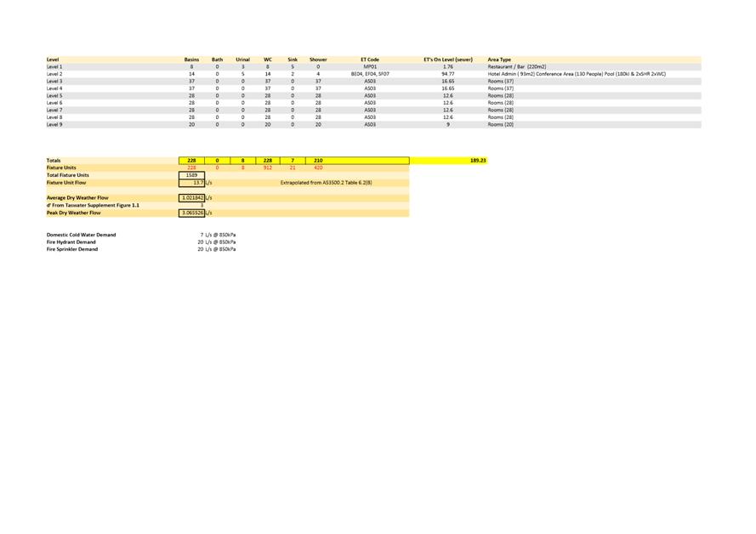Click the "Hotel Admin (93m2) Conference Area" cell
This screenshot has width=756, height=534.
(577, 74)
